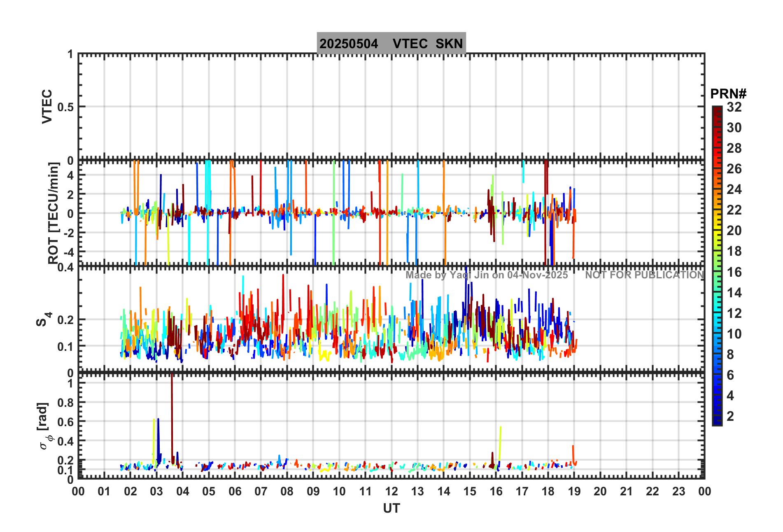Click the UT x-axis label
The width and height of the screenshot is (783, 532).
[x=391, y=509]
